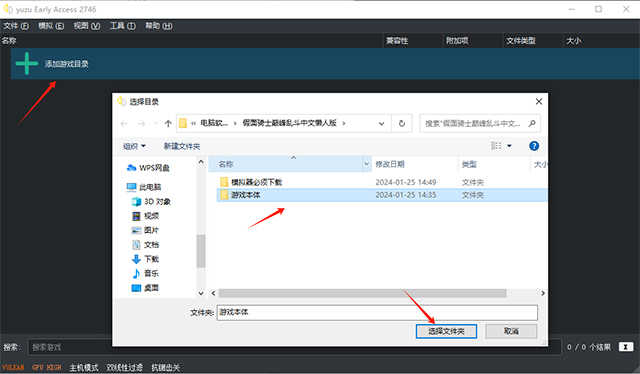Viewport: 640px width, 374px height.
Task: Click the horizontal scrollbar in the file list
Action: tap(362, 293)
